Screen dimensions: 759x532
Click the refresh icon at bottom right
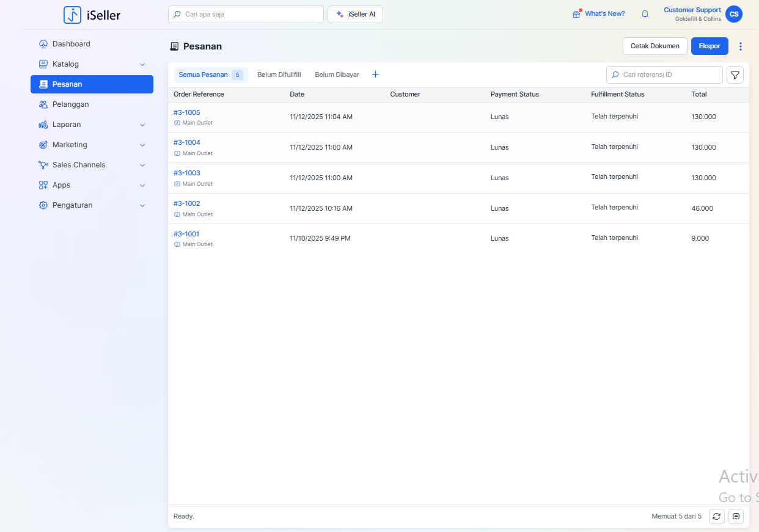(x=716, y=516)
